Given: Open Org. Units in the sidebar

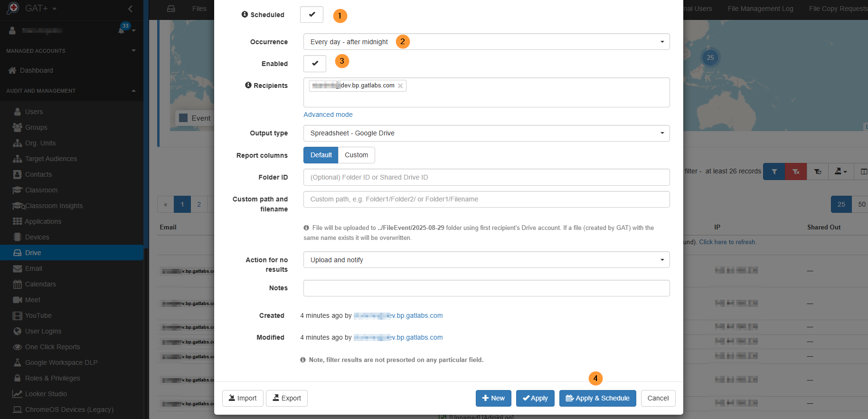Looking at the screenshot, I should 40,143.
